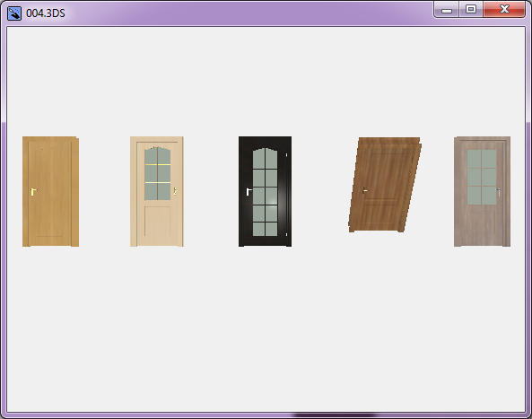
Task: Click the handle of tilted walnut door
Action: tap(365, 191)
